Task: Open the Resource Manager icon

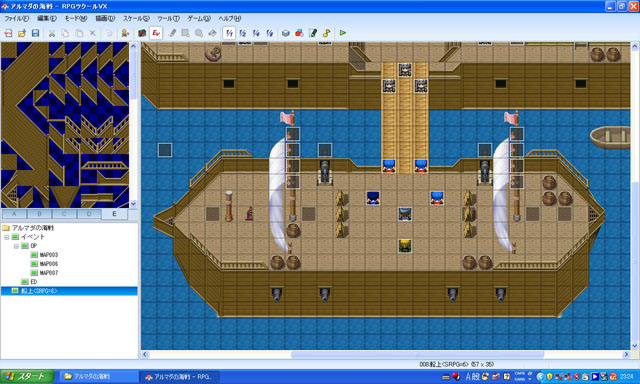Action: 299,33
